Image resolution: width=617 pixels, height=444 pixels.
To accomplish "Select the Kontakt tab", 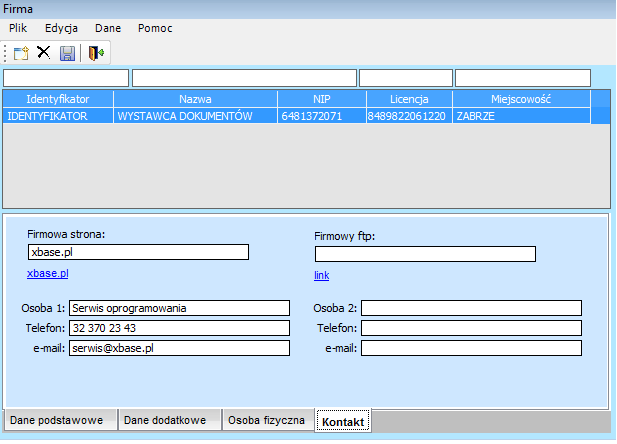I will click(x=343, y=421).
